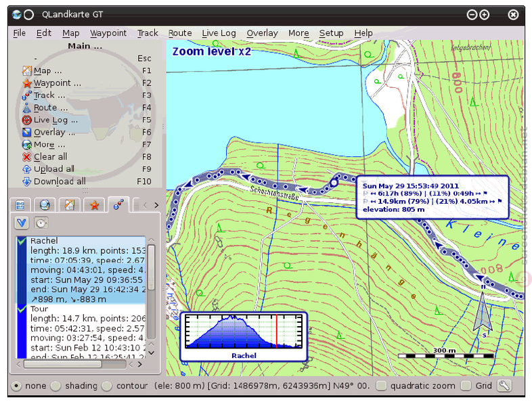Click the Rachel elevation profile graph
This screenshot has height=406, width=532.
244,336
